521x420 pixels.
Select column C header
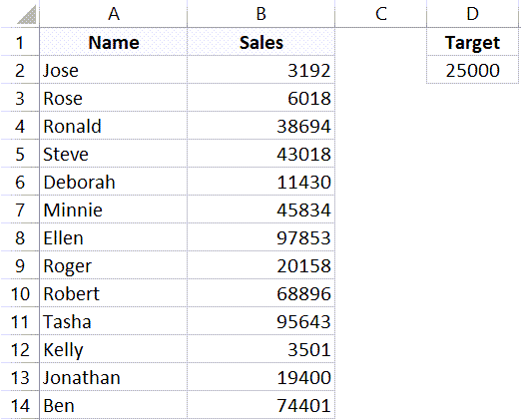[x=380, y=14]
